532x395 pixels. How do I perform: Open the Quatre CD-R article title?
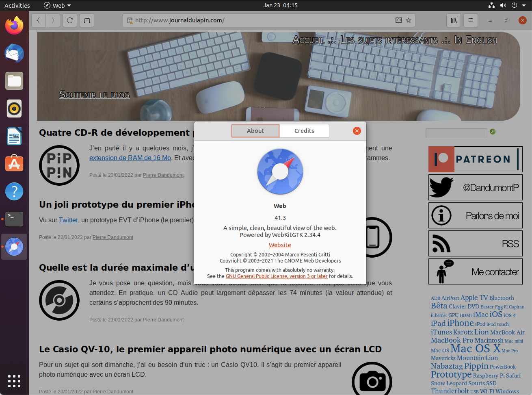pos(116,133)
